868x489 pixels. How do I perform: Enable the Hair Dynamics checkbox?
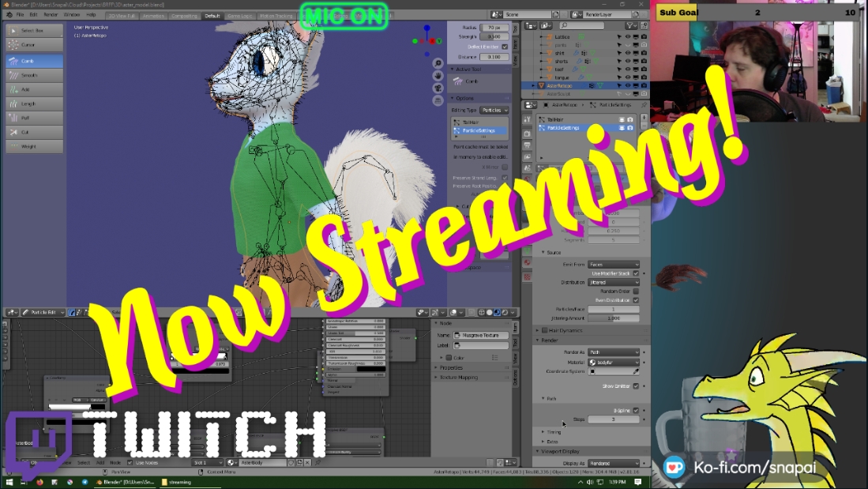coord(544,330)
